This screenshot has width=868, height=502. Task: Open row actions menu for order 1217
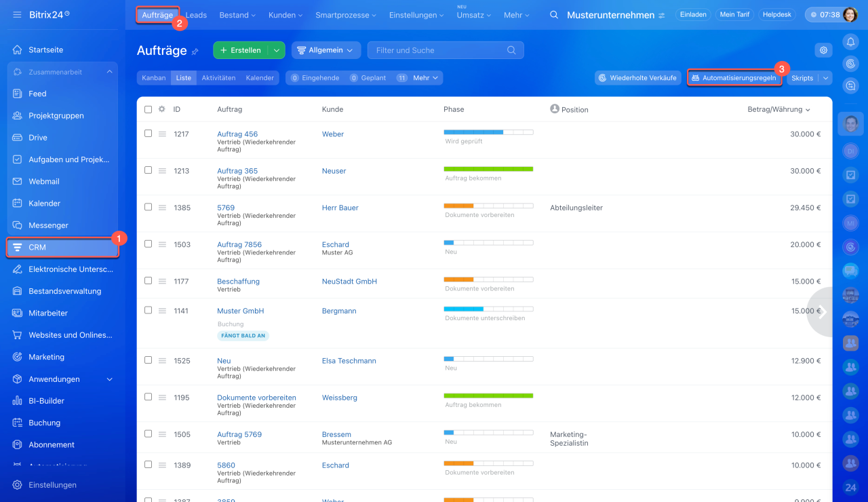(162, 134)
